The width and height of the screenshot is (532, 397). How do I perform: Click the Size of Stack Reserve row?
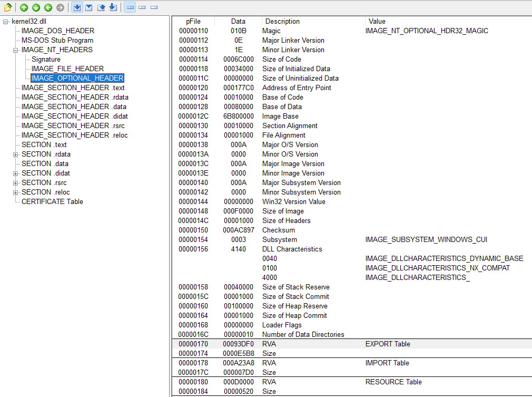(x=352, y=287)
